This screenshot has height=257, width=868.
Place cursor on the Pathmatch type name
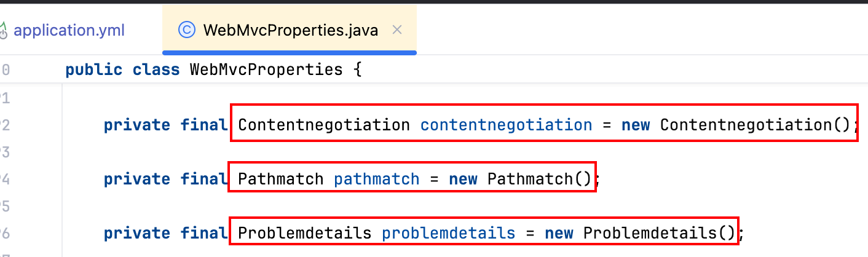[x=280, y=179]
